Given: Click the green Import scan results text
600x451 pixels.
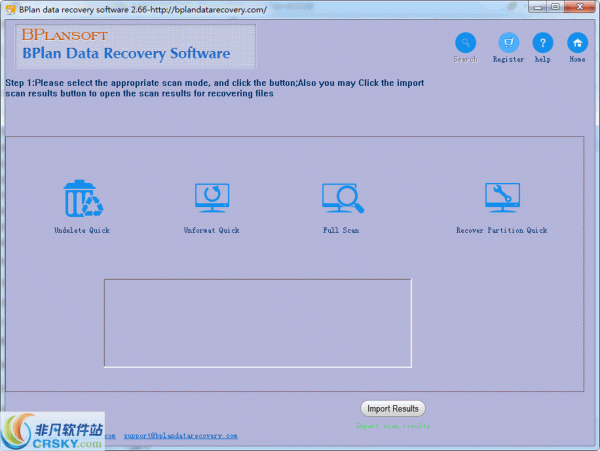Looking at the screenshot, I should [393, 426].
